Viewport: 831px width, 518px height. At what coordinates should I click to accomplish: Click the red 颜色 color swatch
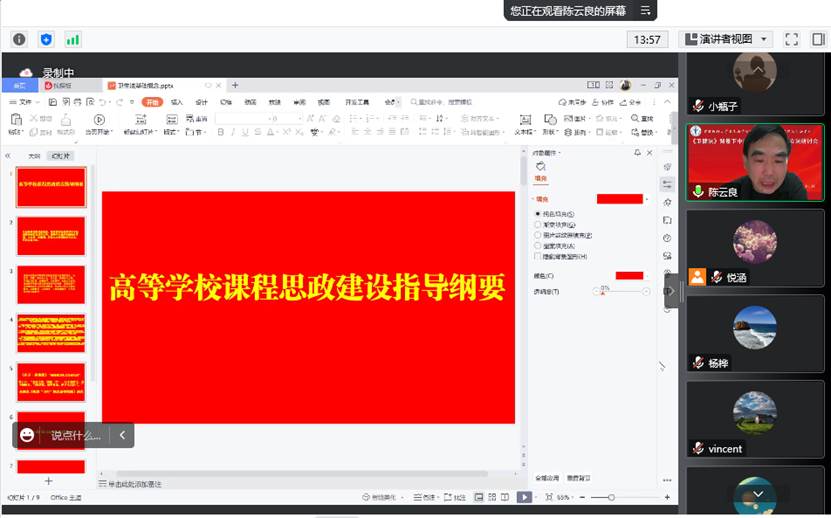(628, 275)
